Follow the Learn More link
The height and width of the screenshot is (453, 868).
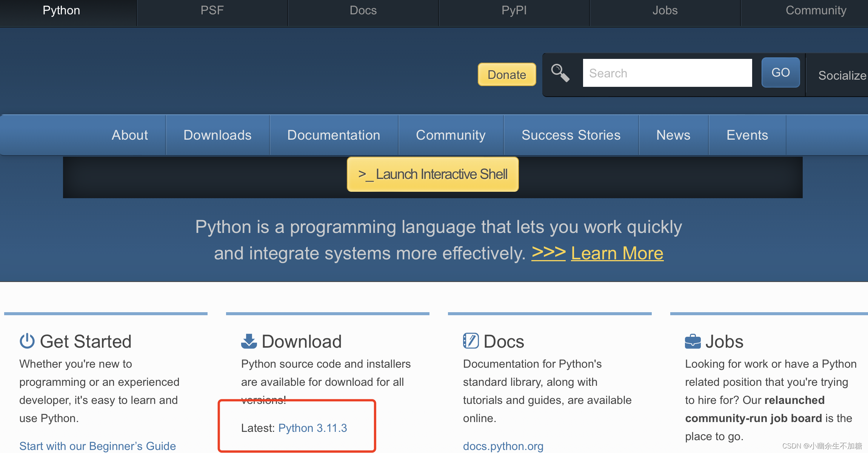[617, 253]
